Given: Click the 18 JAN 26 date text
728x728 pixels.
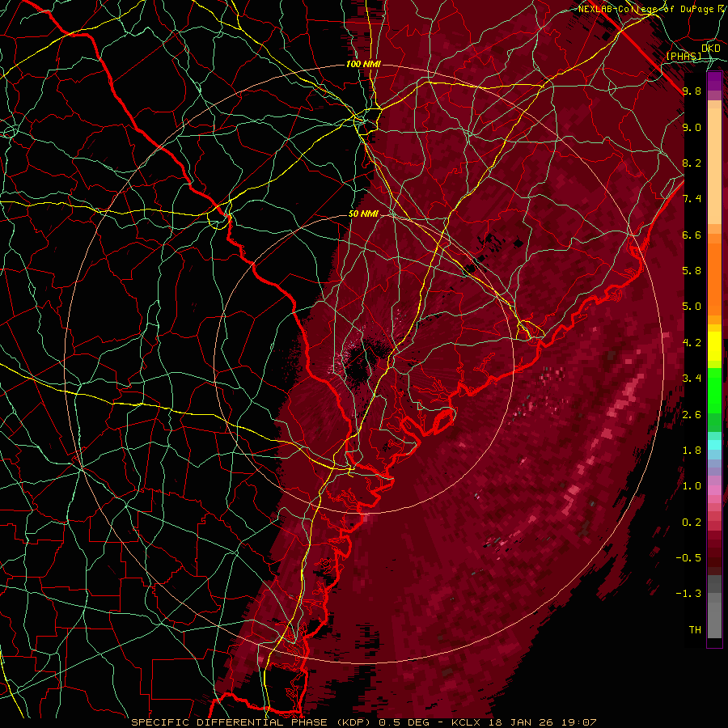Looking at the screenshot, I should tap(523, 722).
